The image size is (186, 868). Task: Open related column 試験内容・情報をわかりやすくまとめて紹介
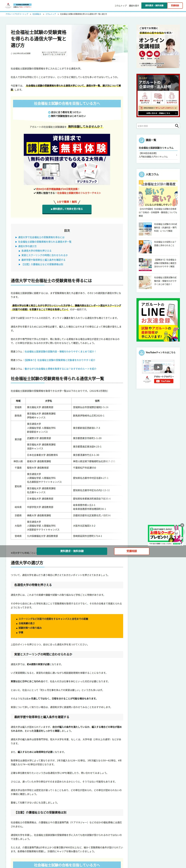(60, 351)
